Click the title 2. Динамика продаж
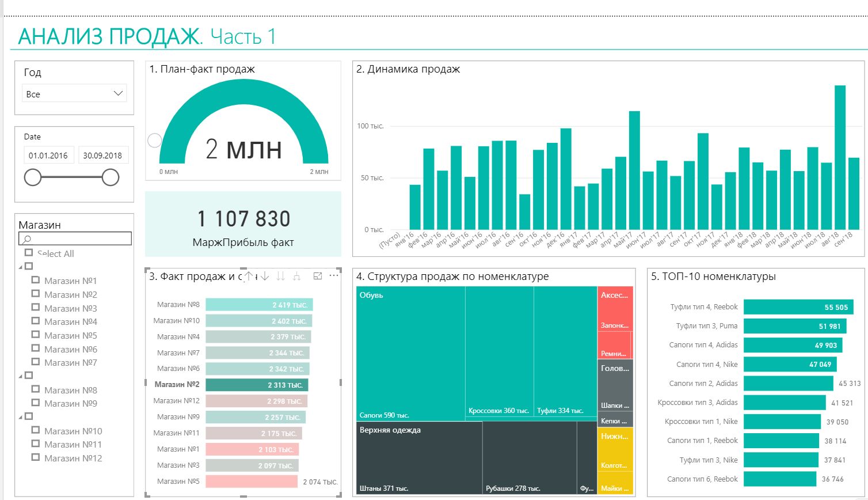868x500 pixels. (x=408, y=69)
